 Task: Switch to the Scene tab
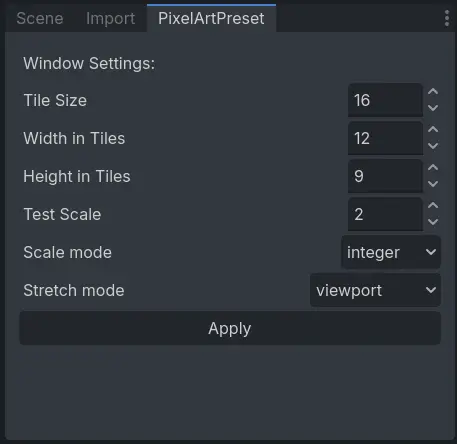40,18
